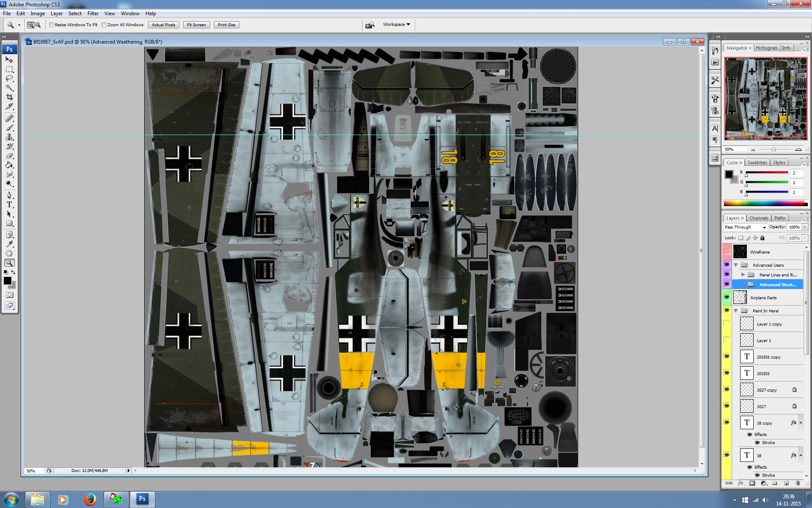Select the Crop tool
The height and width of the screenshot is (508, 812).
click(9, 97)
